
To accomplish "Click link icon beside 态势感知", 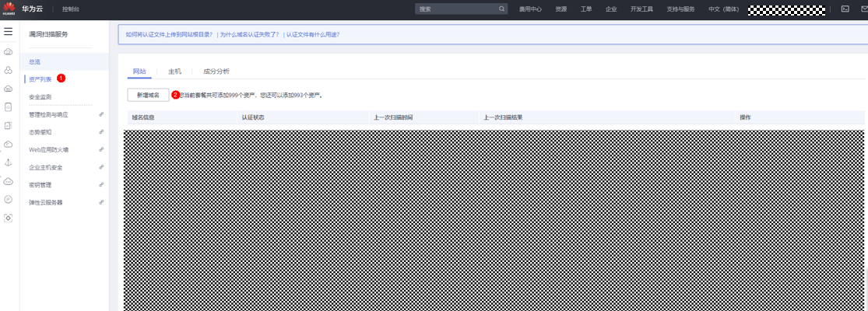I will tap(101, 132).
